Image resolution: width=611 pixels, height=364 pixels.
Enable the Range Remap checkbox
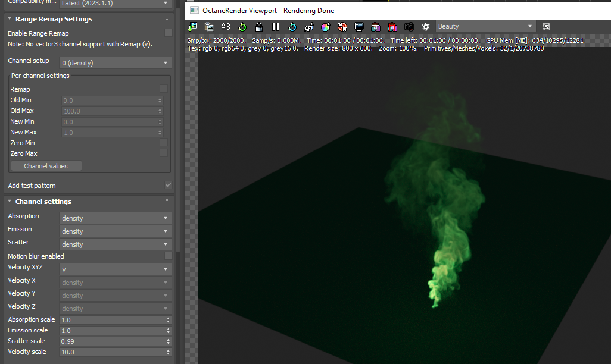[x=169, y=33]
